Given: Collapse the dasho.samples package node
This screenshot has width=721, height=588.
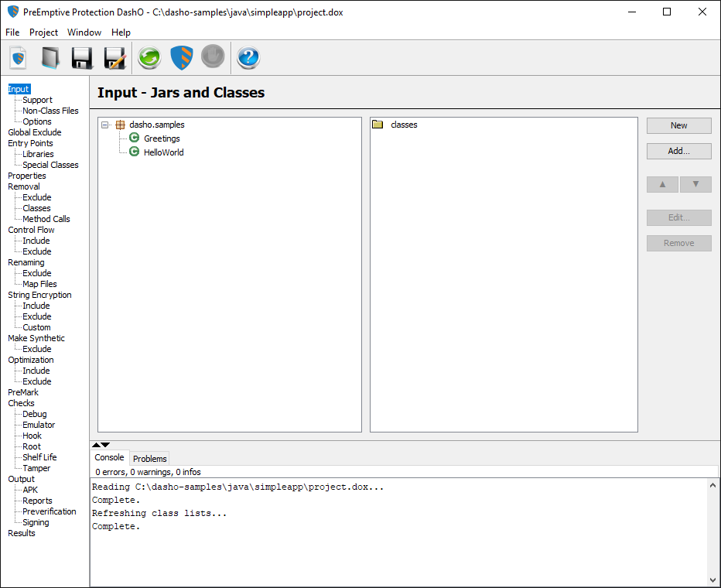Looking at the screenshot, I should pyautogui.click(x=105, y=125).
